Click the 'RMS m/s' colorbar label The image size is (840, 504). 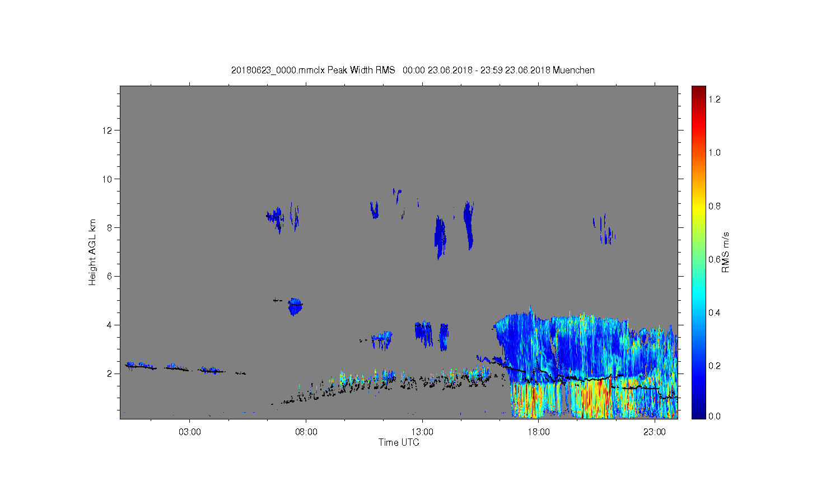click(x=725, y=252)
